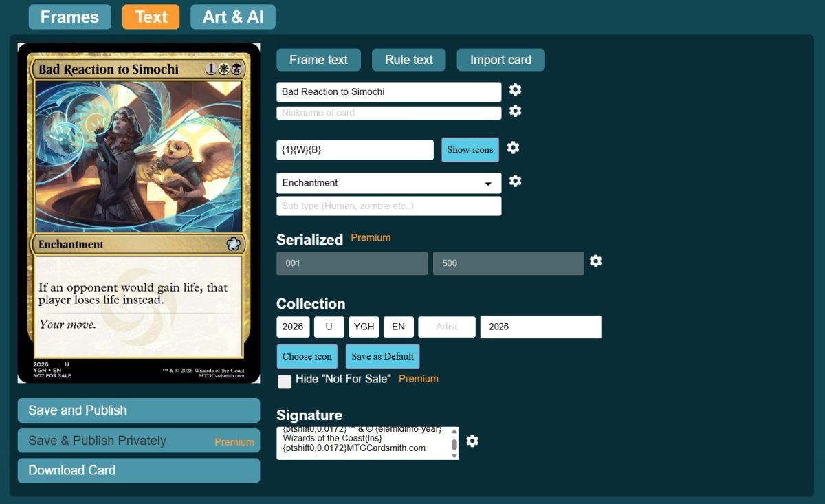Expand the Enchantment card type dropdown

click(x=389, y=183)
